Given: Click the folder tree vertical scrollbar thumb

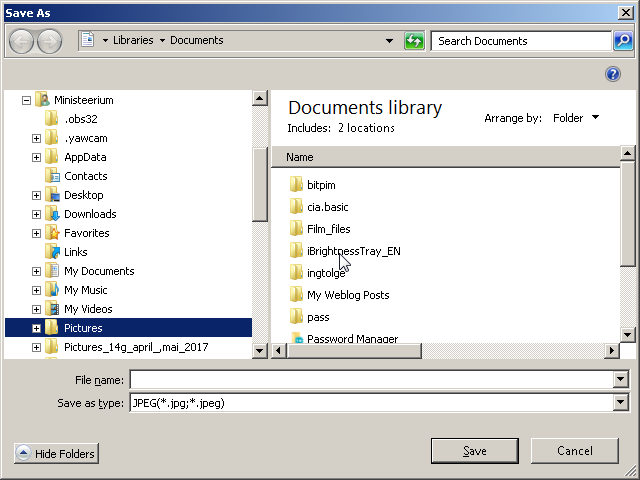Looking at the screenshot, I should coord(260,184).
